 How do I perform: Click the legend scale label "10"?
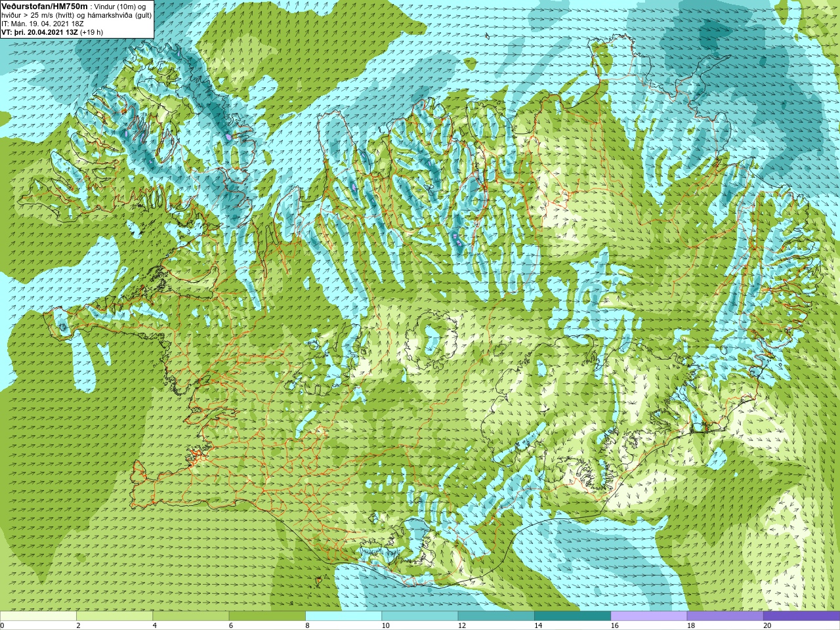(386, 626)
